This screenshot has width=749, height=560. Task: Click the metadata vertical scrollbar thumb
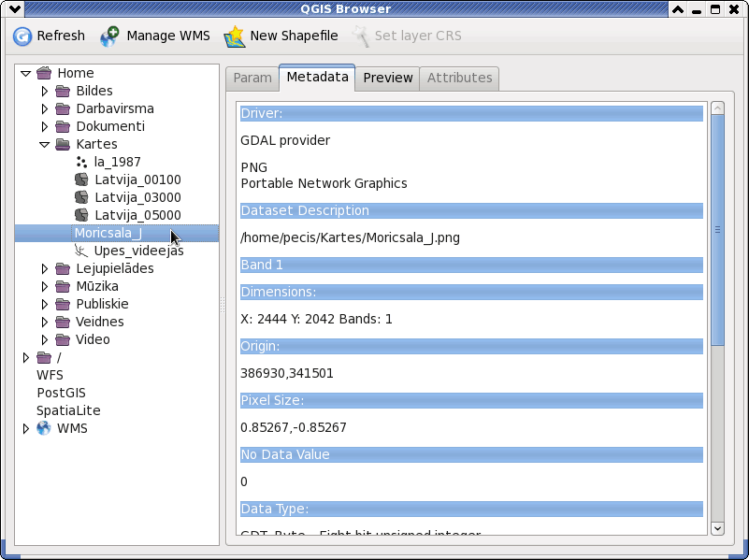[717, 230]
